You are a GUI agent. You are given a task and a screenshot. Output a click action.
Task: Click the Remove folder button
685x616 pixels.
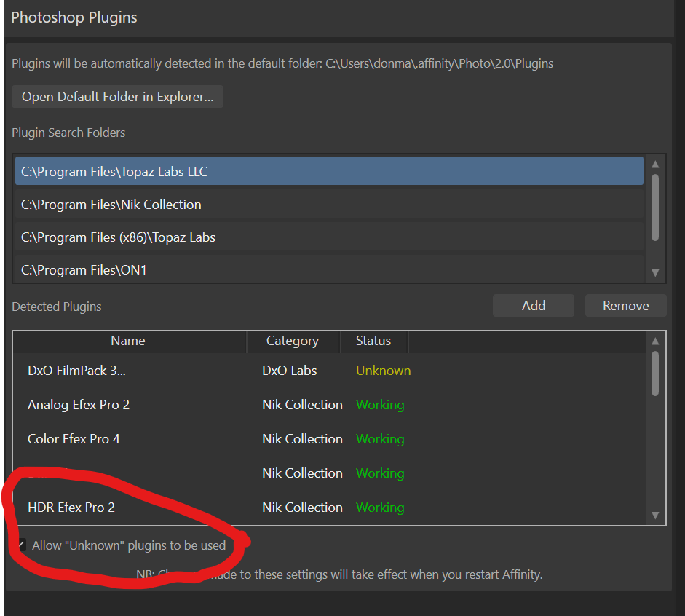[625, 305]
